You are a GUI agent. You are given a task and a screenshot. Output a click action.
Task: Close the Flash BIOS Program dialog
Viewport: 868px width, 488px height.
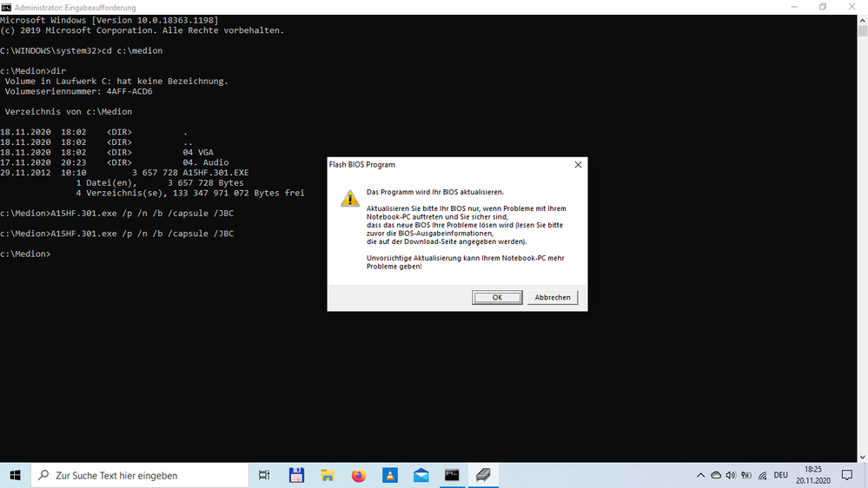pyautogui.click(x=578, y=164)
